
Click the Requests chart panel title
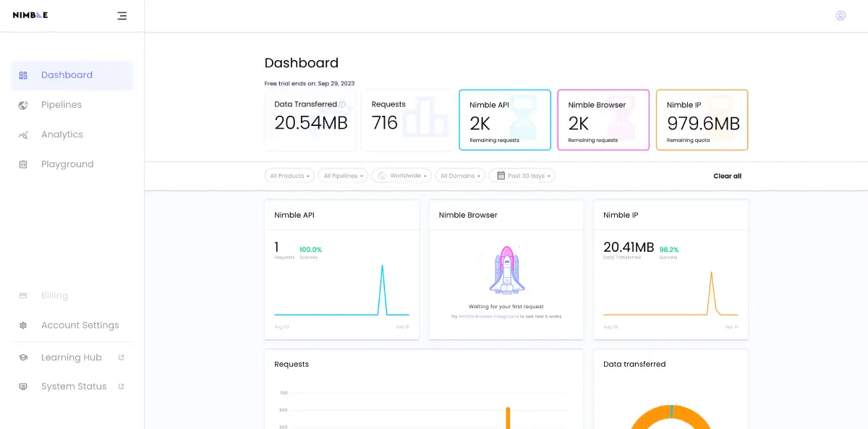pos(292,364)
